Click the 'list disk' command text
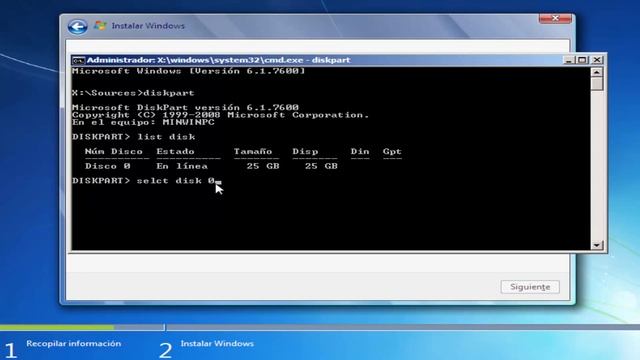Image resolution: width=640 pixels, height=360 pixels. coord(166,137)
